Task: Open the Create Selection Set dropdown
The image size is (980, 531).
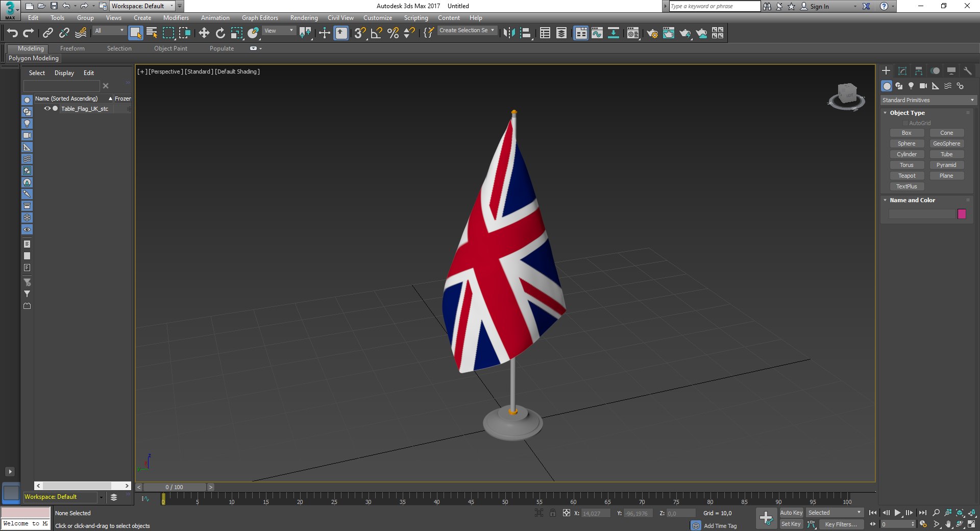Action: click(467, 31)
